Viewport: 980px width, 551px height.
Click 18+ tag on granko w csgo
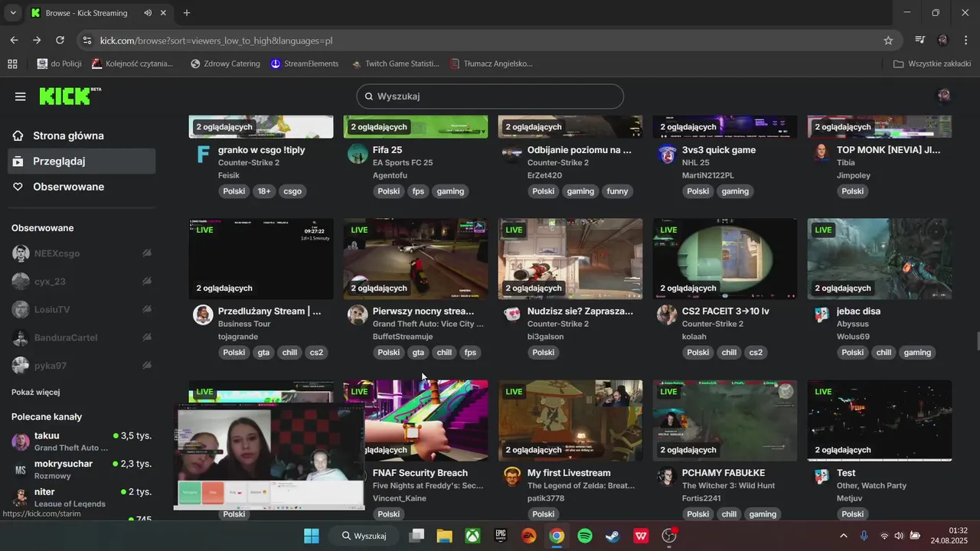pyautogui.click(x=263, y=191)
